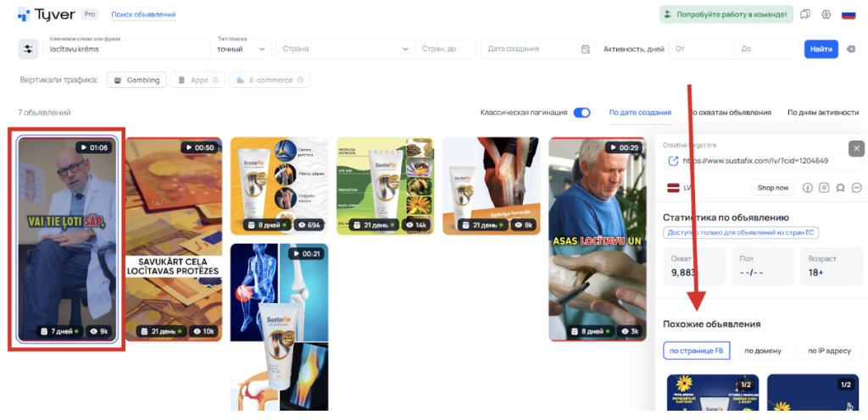Screen dimensions: 868x420
Task: Open the bookmarks icon in the header
Action: coord(805,14)
